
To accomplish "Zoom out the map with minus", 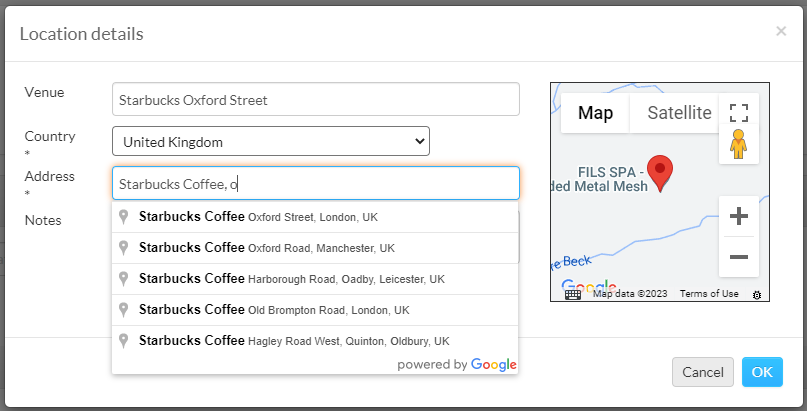I will tap(739, 257).
